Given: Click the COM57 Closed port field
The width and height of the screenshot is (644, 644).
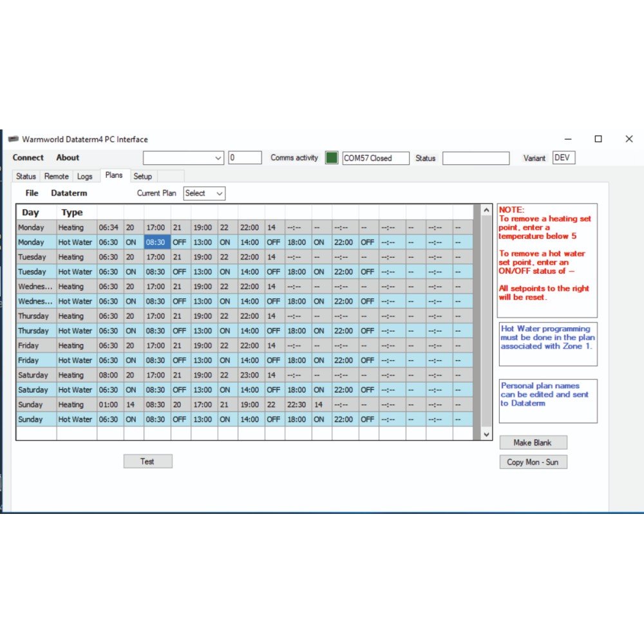Looking at the screenshot, I should [376, 158].
